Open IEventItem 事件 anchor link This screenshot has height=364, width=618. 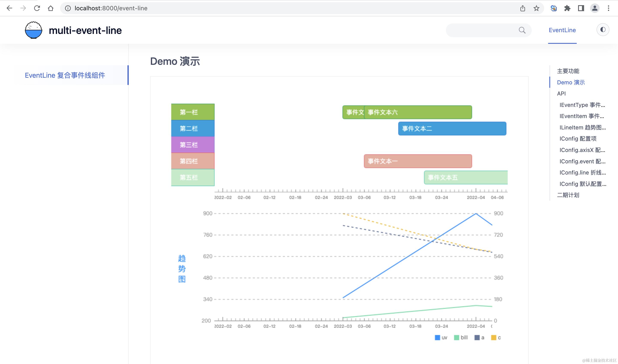(x=582, y=116)
